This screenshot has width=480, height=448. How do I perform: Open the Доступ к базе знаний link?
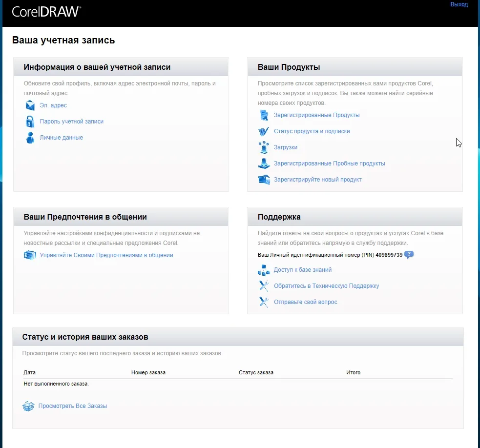[x=303, y=270]
